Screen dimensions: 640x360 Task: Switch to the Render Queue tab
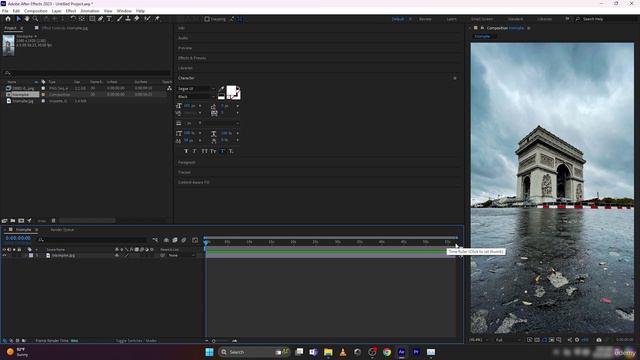click(x=62, y=230)
